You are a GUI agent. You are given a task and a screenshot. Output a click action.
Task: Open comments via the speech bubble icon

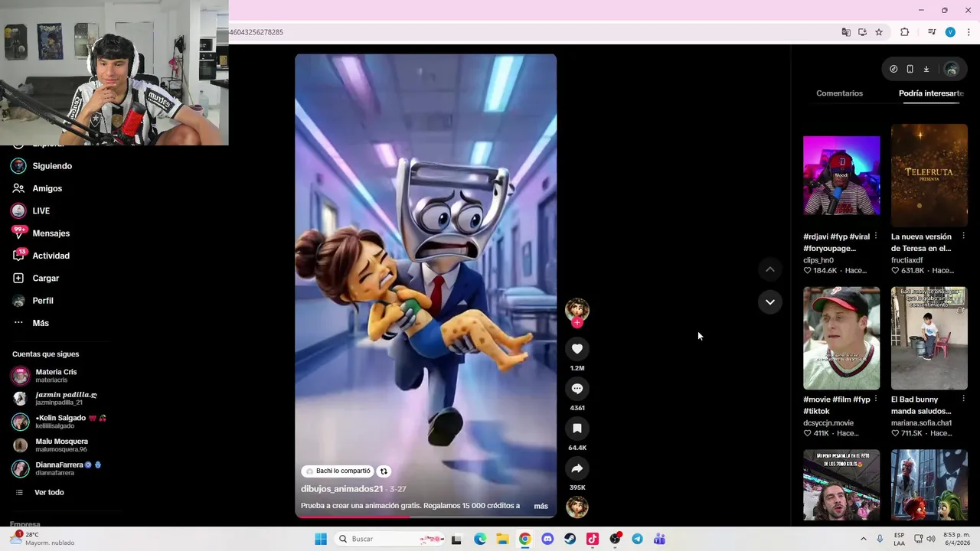pos(577,389)
